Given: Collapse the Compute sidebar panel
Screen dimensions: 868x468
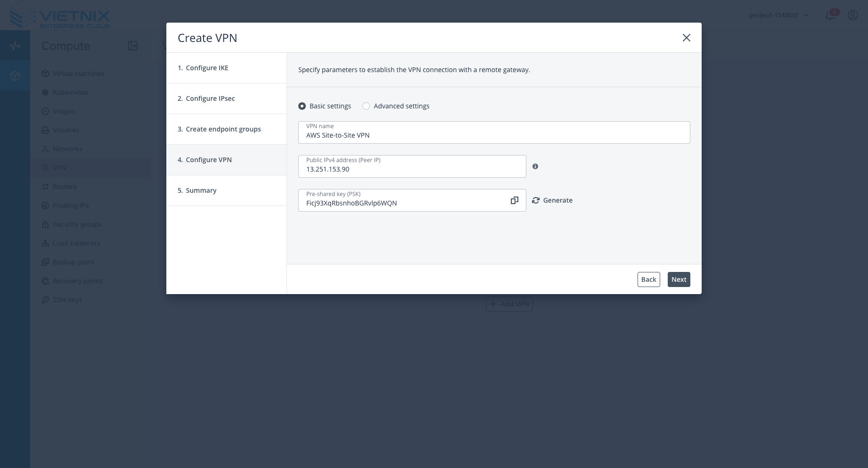Looking at the screenshot, I should [132, 46].
